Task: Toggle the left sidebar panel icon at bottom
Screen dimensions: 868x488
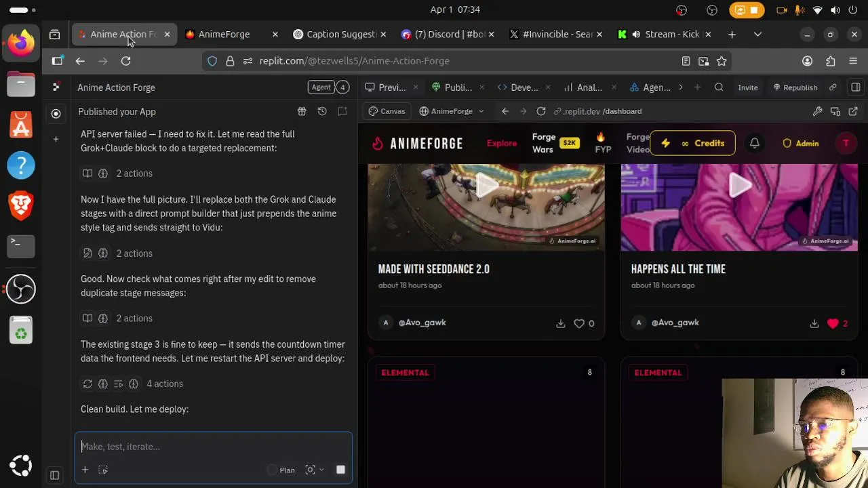Action: point(54,475)
